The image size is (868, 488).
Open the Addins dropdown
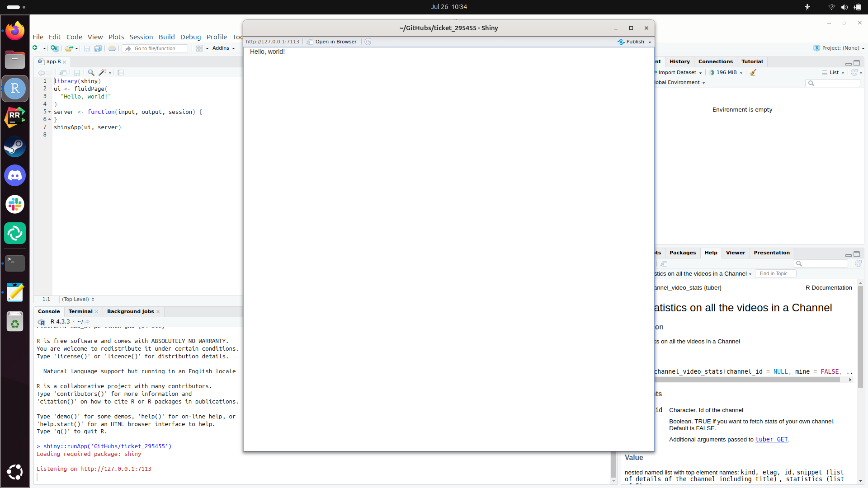(x=223, y=48)
